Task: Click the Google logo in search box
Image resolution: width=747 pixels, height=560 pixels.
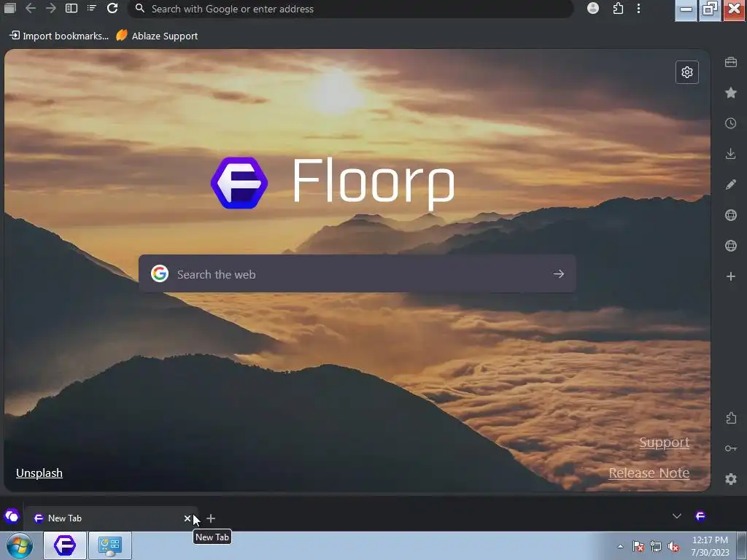Action: click(x=160, y=274)
